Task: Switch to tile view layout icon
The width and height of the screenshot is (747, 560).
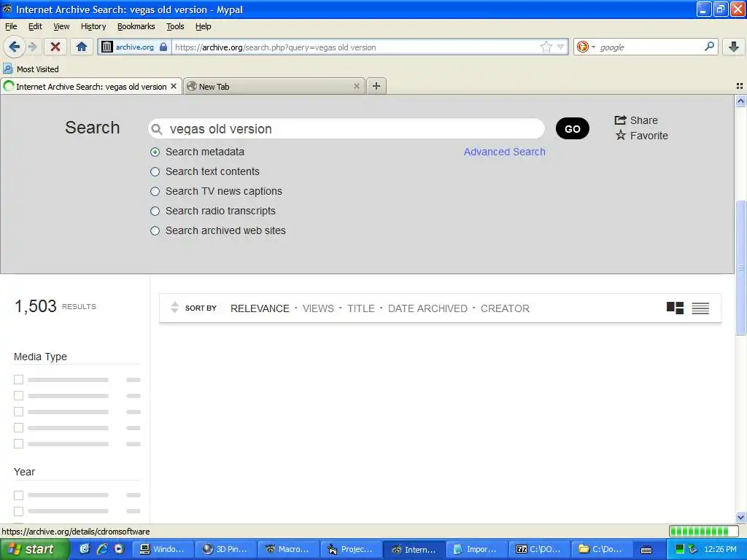Action: click(x=675, y=308)
